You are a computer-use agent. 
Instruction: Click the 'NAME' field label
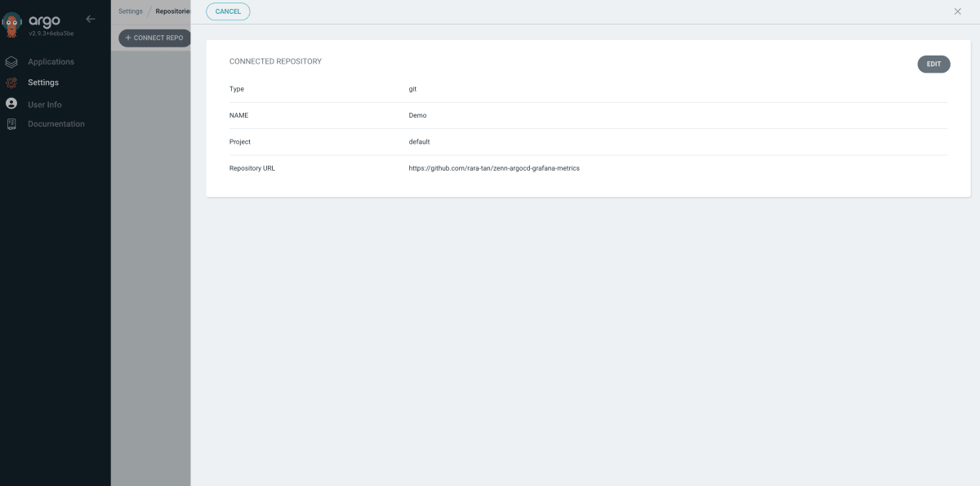click(x=239, y=115)
